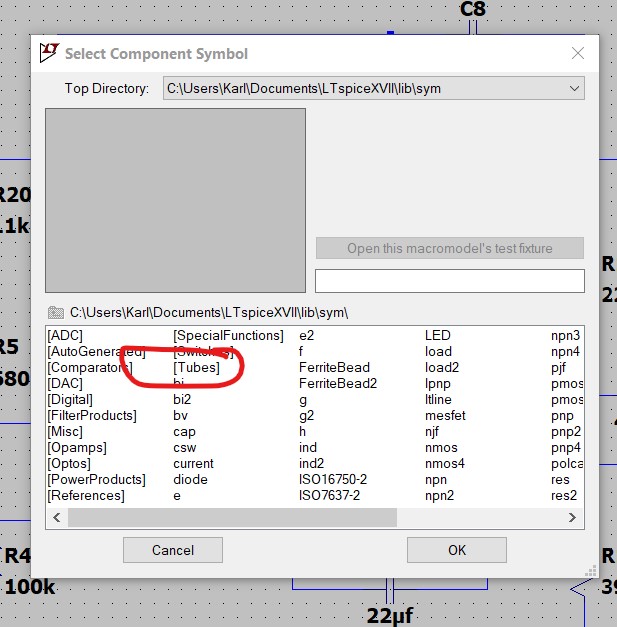Viewport: 617px width, 627px height.
Task: Select the e component
Action: point(177,495)
